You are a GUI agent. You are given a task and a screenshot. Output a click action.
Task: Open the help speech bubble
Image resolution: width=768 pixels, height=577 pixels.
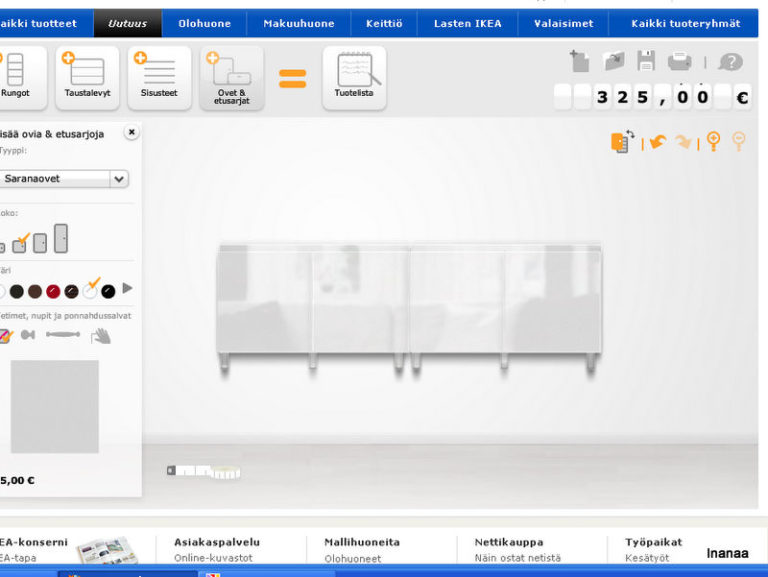click(x=730, y=62)
